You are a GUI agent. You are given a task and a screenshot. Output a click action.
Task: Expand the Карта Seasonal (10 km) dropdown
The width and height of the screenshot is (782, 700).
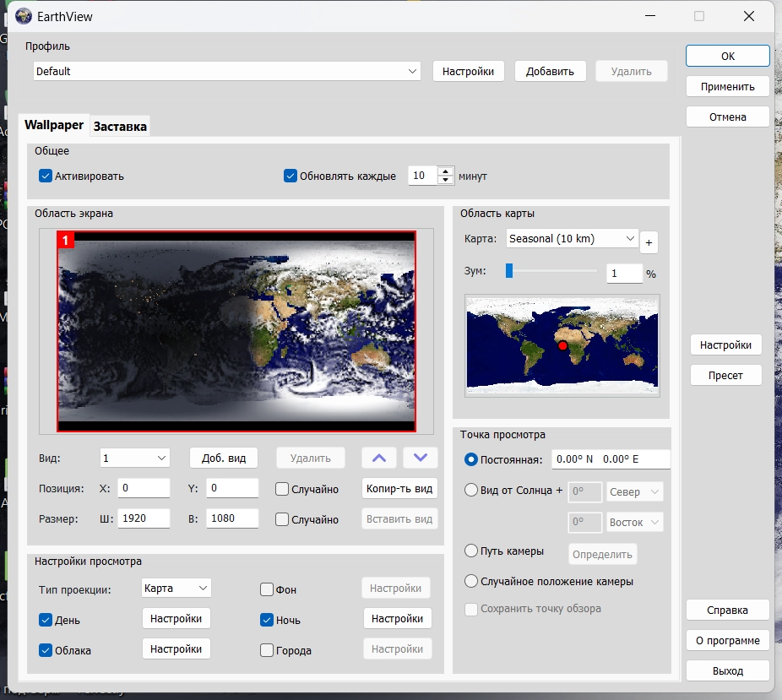pos(572,239)
